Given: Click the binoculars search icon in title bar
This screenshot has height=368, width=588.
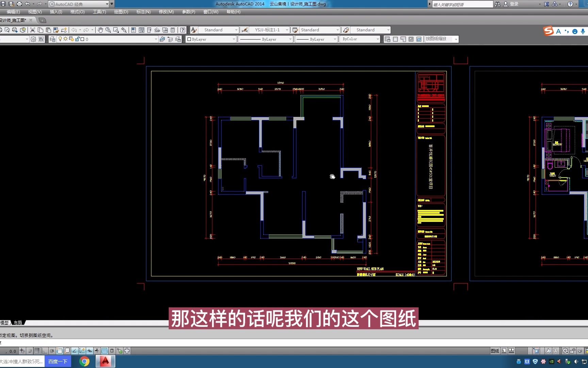Looking at the screenshot, I should pyautogui.click(x=497, y=4).
